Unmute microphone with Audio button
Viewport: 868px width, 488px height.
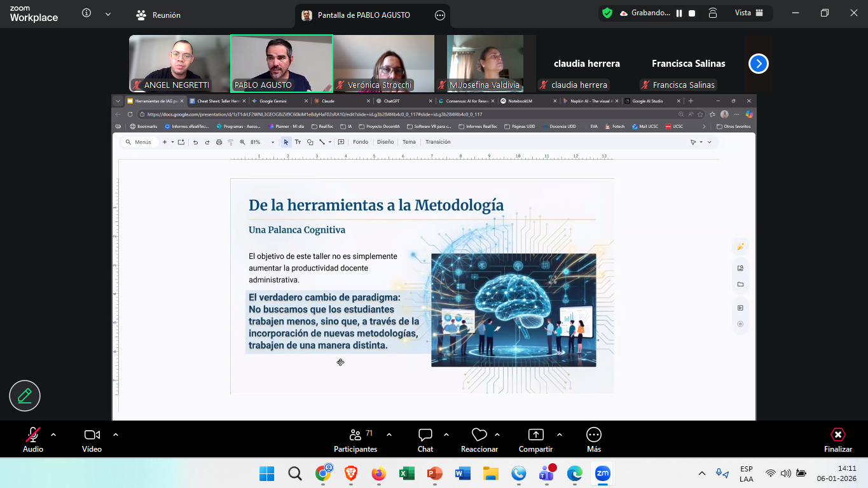[33, 435]
